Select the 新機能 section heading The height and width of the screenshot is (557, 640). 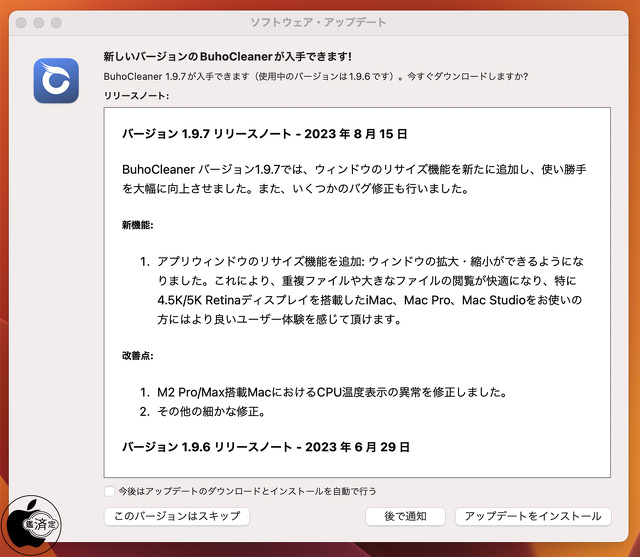click(x=138, y=226)
